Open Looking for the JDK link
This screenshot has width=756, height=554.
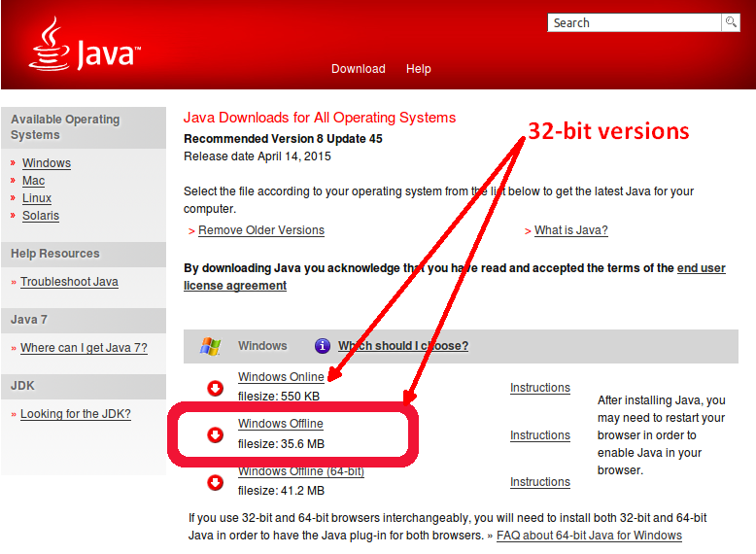tap(76, 414)
